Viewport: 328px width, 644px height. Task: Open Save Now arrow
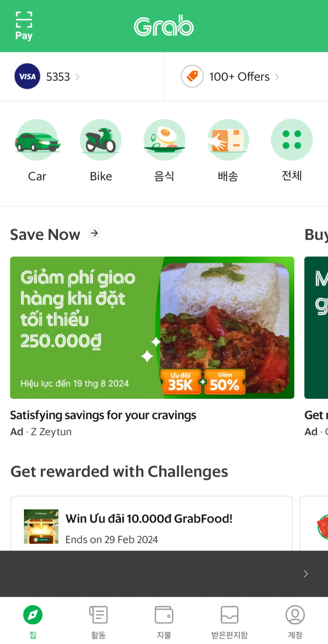[94, 233]
